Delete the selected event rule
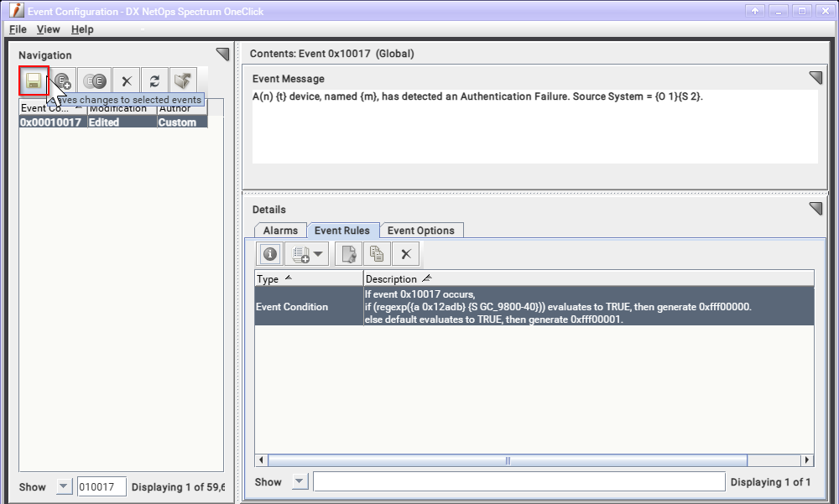 [405, 253]
